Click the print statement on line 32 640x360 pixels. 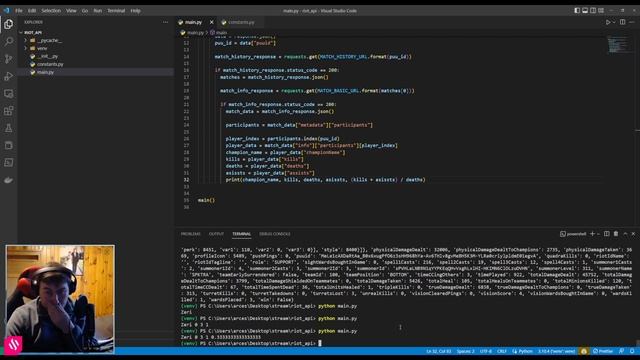click(325, 180)
